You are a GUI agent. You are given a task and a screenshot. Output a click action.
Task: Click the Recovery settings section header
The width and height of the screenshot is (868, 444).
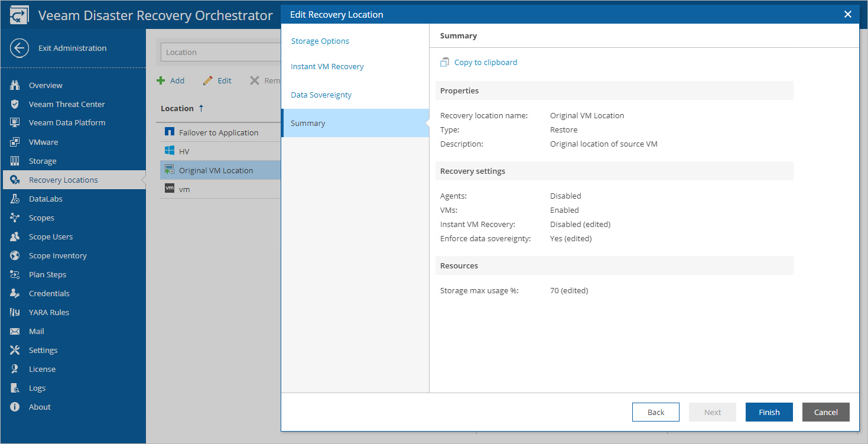coord(615,171)
